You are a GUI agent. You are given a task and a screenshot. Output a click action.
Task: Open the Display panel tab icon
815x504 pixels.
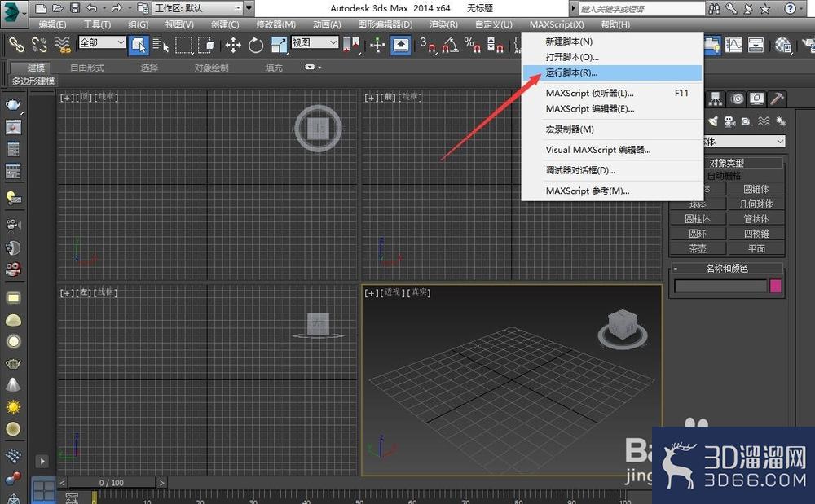point(757,99)
